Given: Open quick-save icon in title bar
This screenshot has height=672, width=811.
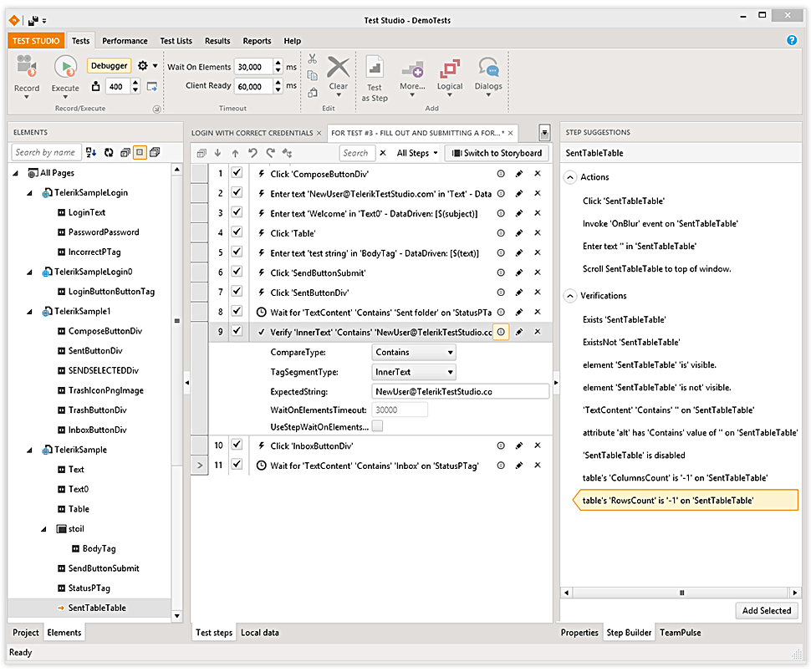Looking at the screenshot, I should [33, 21].
